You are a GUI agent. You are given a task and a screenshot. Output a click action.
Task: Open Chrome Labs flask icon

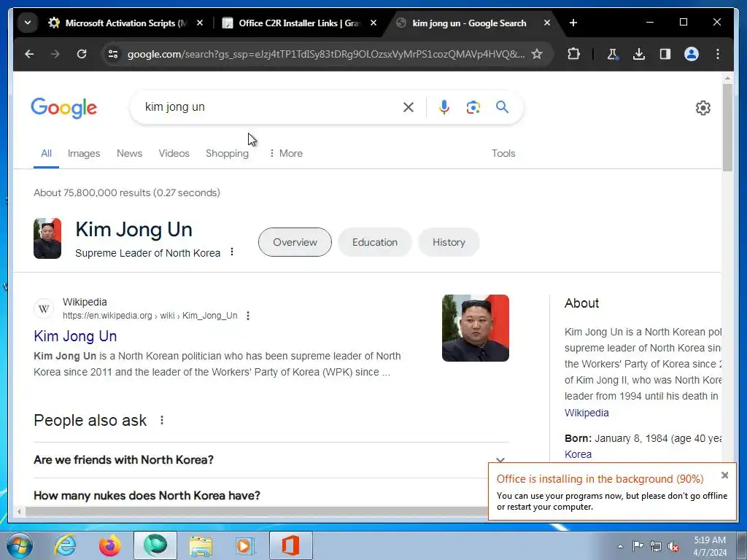point(612,54)
